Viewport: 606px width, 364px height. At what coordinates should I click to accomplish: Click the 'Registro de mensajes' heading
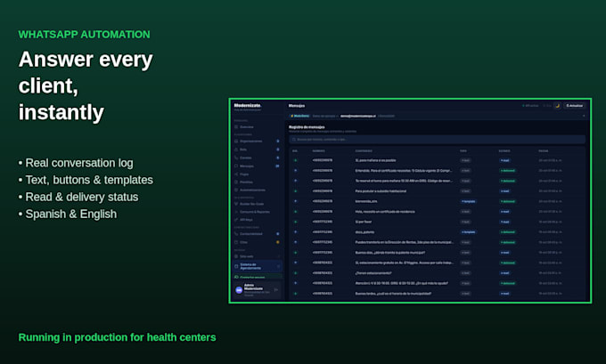pos(307,127)
